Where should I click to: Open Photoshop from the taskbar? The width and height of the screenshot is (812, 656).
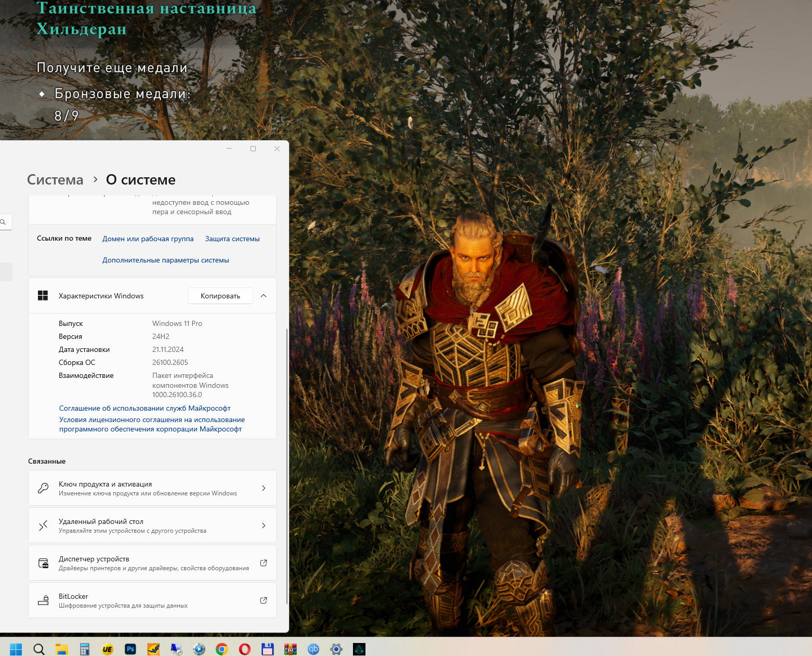coord(130,649)
